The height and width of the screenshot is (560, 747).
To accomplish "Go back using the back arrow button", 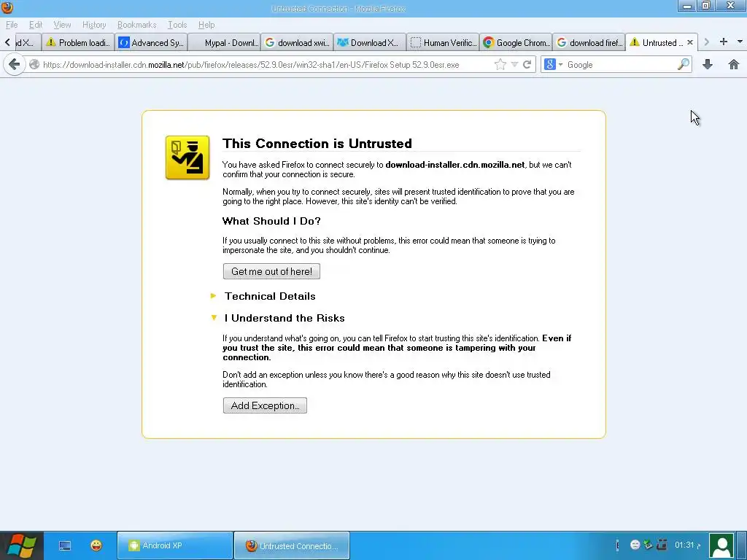I will (x=15, y=64).
